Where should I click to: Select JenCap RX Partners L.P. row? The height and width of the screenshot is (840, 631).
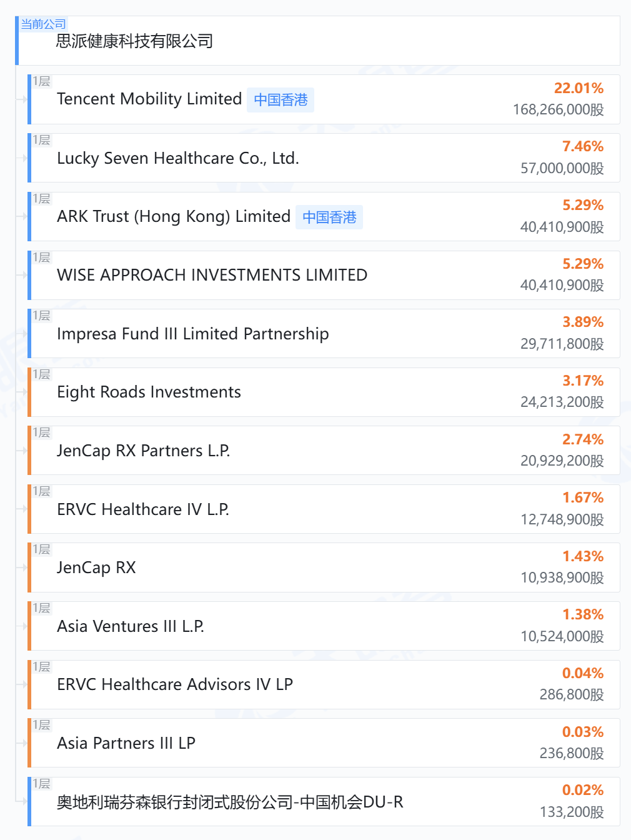click(x=143, y=451)
